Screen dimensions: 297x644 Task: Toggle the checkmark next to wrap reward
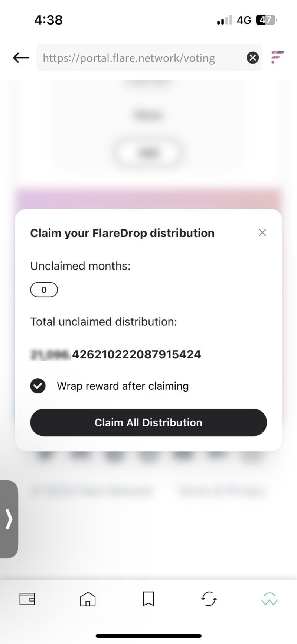pos(37,386)
